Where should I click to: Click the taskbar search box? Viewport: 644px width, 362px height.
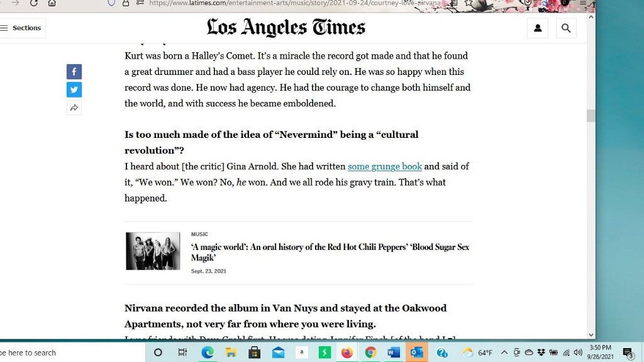[x=72, y=353]
